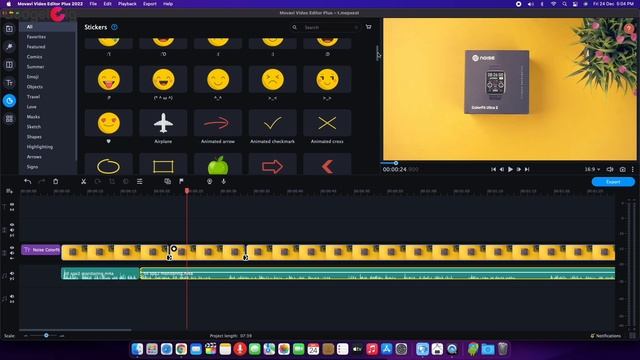Click the undo arrow in timeline toolbar
Screen dimensions: 640x360
coord(27,181)
